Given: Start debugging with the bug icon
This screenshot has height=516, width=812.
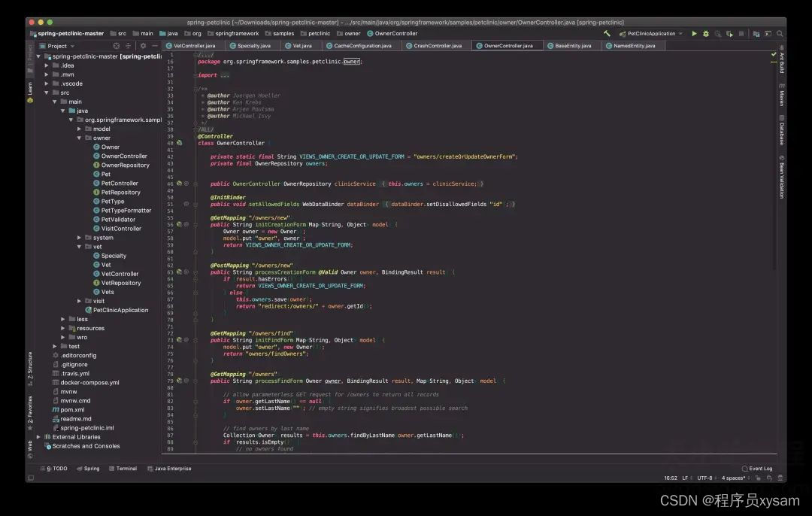Looking at the screenshot, I should [x=706, y=34].
